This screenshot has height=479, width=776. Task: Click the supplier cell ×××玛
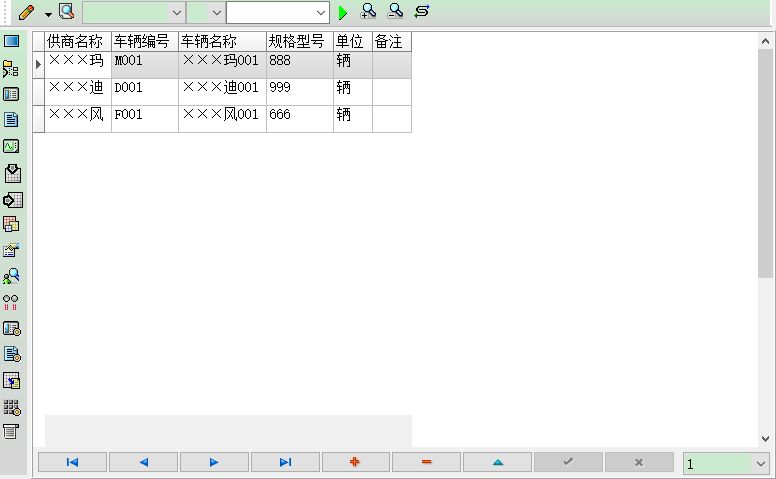coord(78,65)
